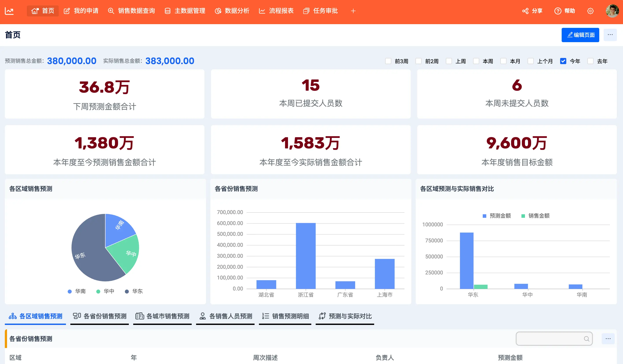Switch to 预测与实际对比 tab

click(x=345, y=316)
